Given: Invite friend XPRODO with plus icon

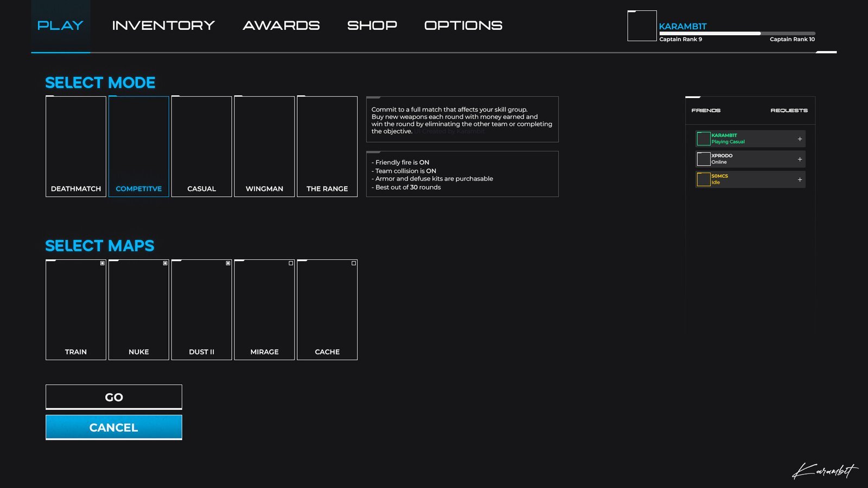Looking at the screenshot, I should tap(800, 159).
